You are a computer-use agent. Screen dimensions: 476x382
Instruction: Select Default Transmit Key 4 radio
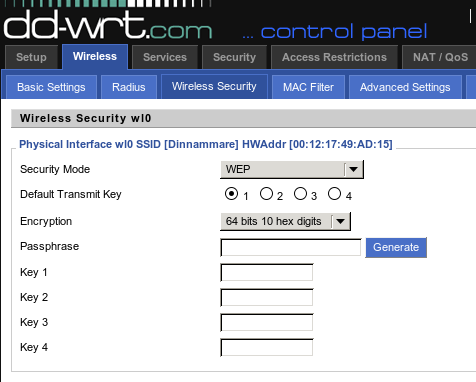[334, 194]
